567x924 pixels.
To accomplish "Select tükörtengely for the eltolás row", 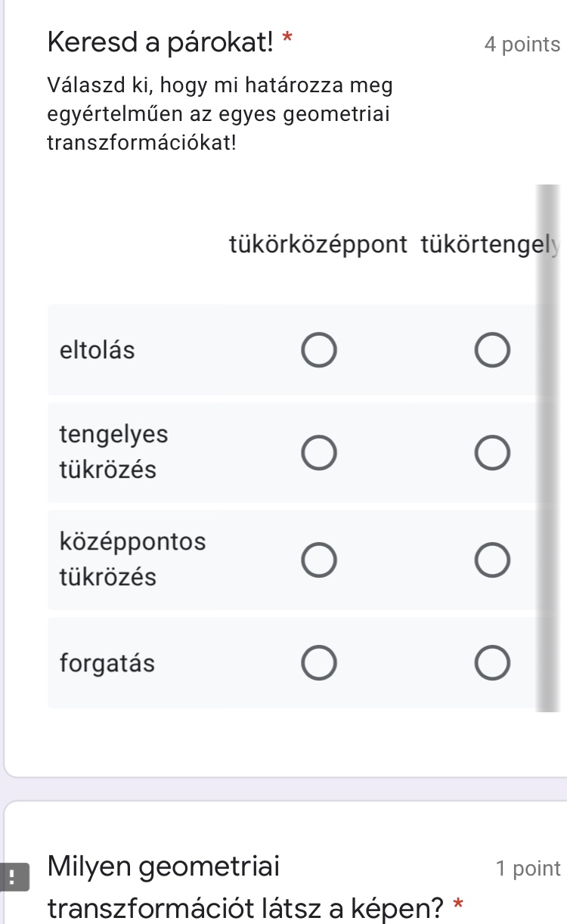I will tap(493, 351).
